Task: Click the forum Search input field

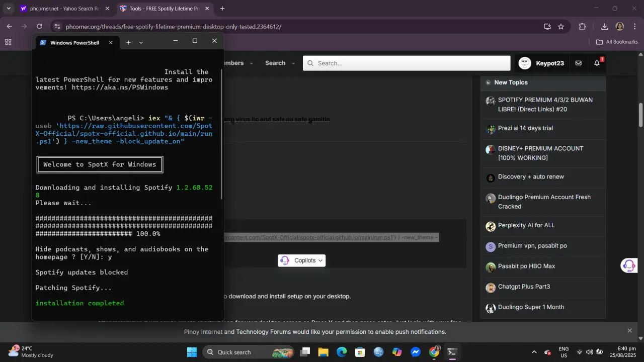Action: (407, 63)
